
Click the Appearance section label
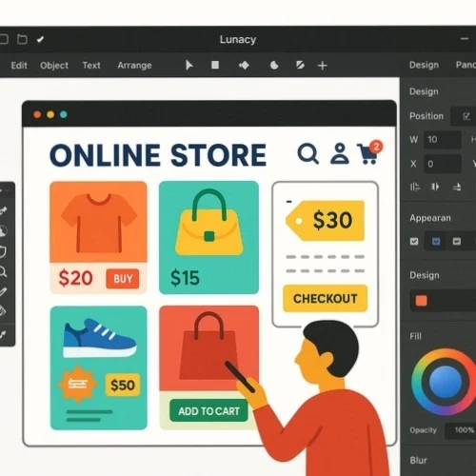pos(430,218)
